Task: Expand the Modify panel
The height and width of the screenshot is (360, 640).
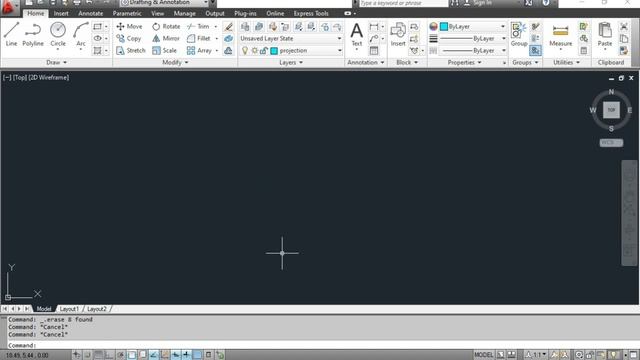Action: click(x=176, y=62)
